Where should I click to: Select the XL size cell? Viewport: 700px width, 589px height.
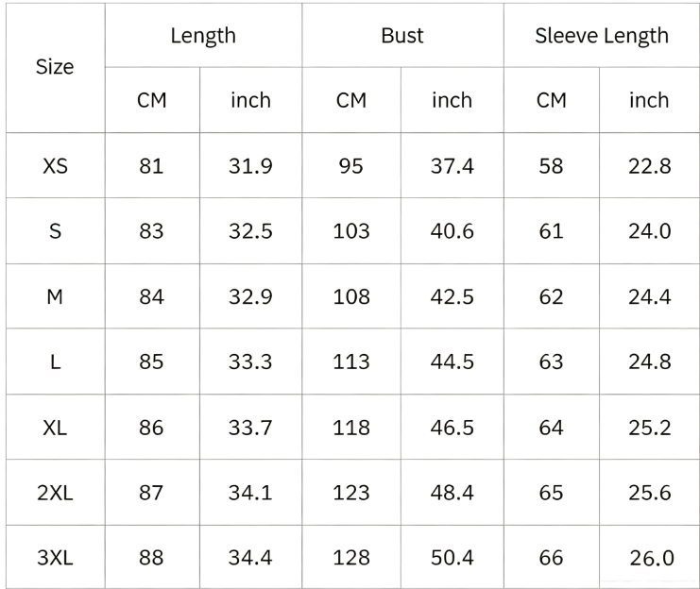55,428
